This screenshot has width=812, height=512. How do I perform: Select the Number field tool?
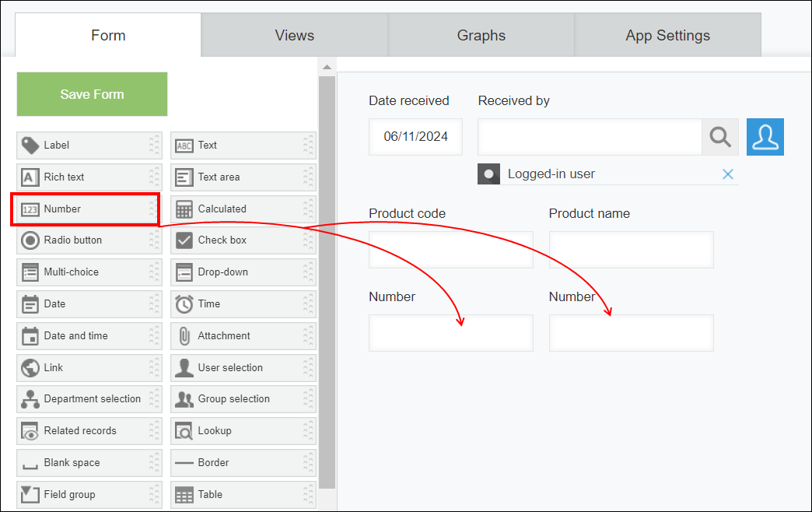pos(86,209)
